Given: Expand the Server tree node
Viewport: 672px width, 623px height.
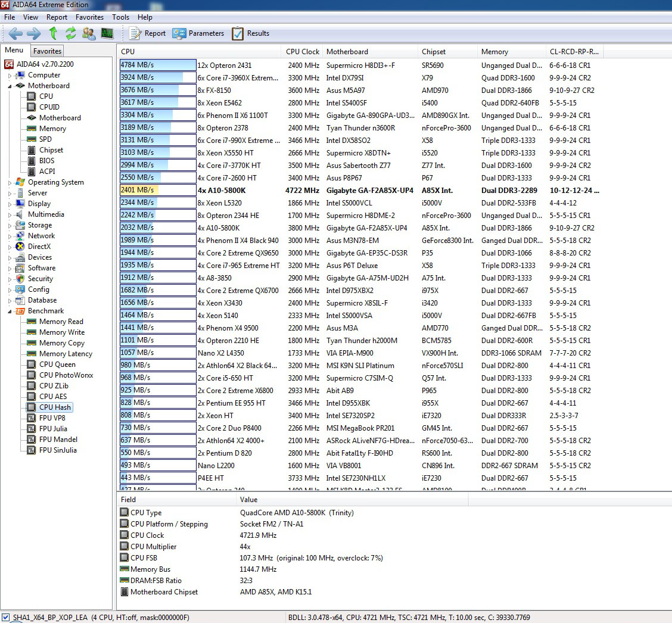Looking at the screenshot, I should (x=10, y=193).
